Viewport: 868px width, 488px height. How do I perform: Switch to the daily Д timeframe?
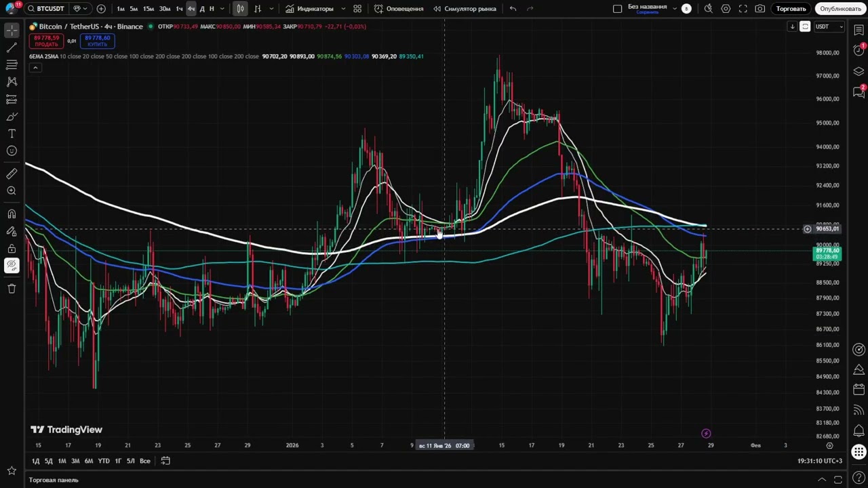pos(202,9)
